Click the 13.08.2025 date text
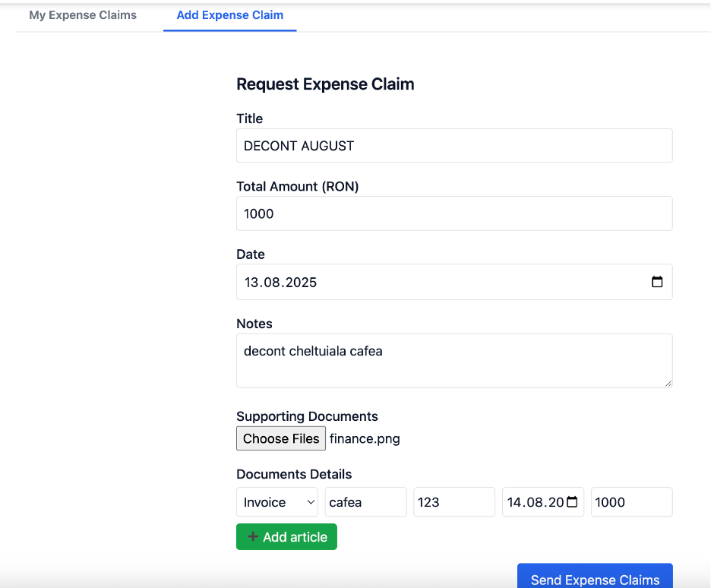711x588 pixels. [280, 282]
